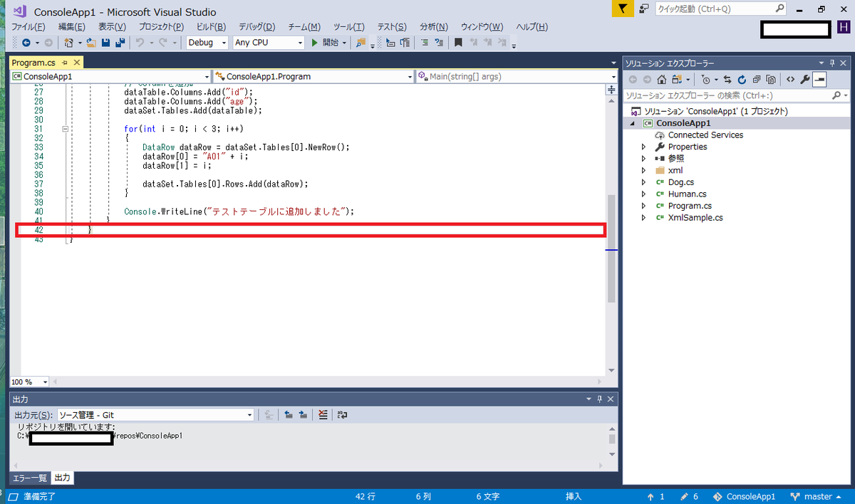Click the feedback icon beside quick launch
The height and width of the screenshot is (504, 855).
pos(644,9)
